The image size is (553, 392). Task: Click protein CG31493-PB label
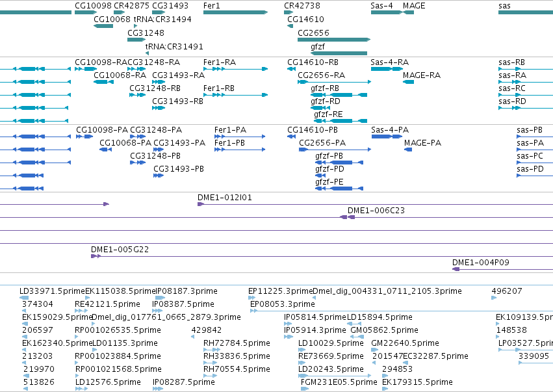click(179, 168)
